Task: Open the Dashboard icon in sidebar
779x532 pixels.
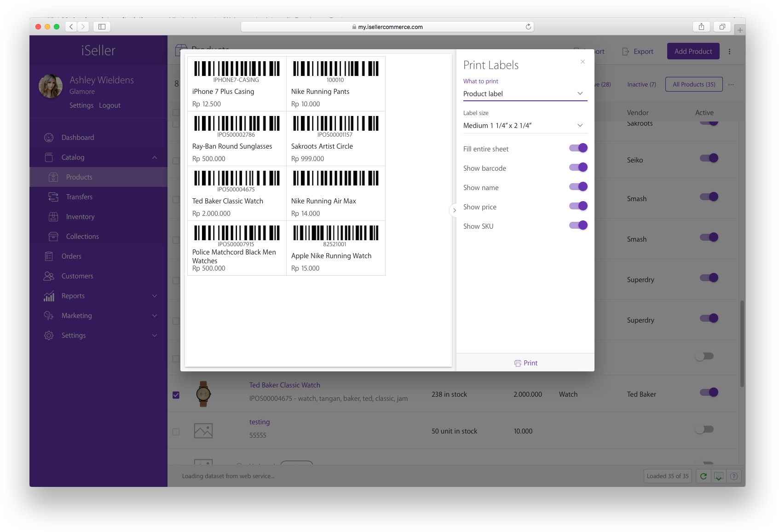Action: pyautogui.click(x=49, y=138)
